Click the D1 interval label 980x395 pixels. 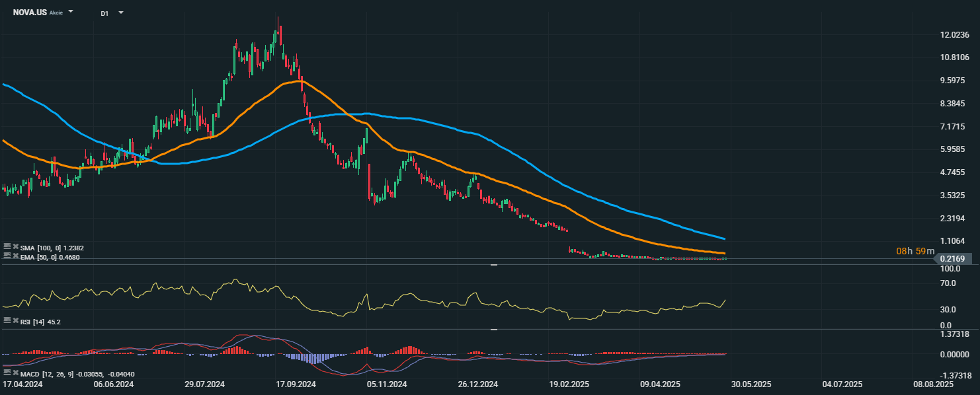pos(104,13)
